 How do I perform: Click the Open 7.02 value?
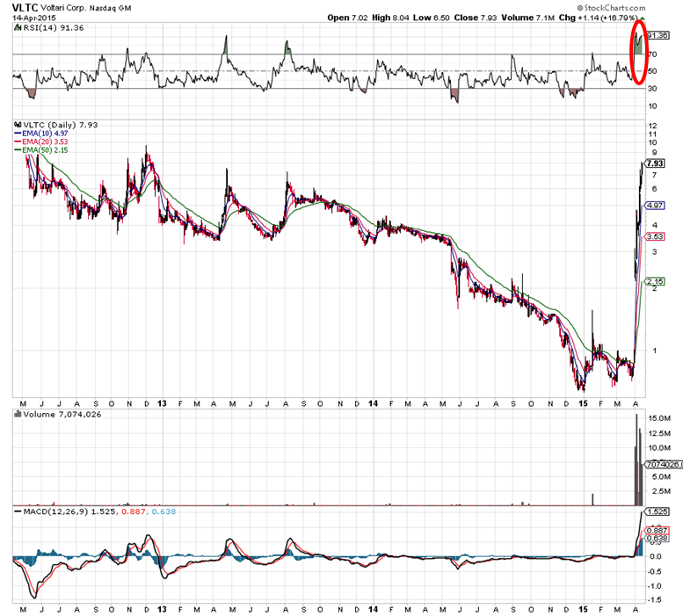(347, 18)
